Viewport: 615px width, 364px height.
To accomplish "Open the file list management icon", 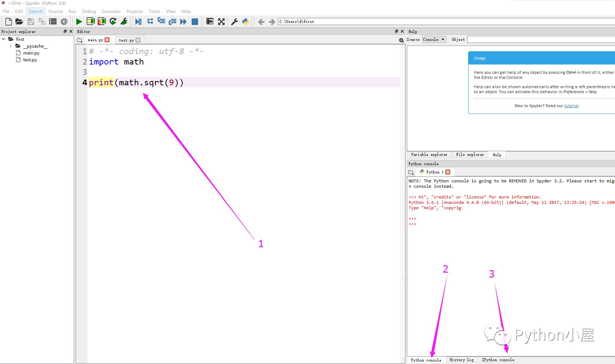I will point(53,21).
